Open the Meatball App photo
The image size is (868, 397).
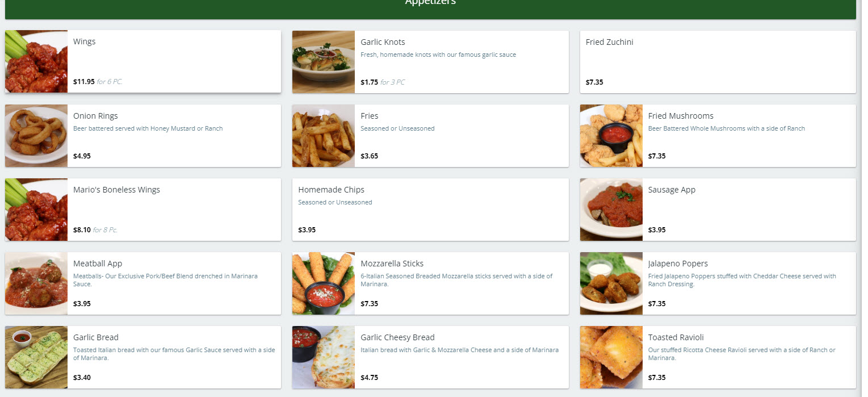[x=36, y=283]
